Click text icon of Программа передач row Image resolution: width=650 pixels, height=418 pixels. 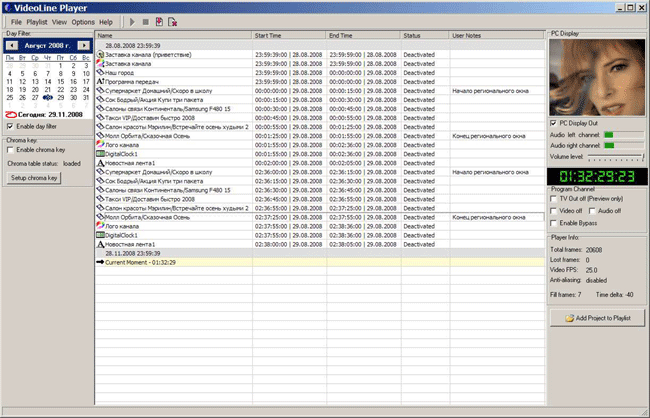click(100, 82)
